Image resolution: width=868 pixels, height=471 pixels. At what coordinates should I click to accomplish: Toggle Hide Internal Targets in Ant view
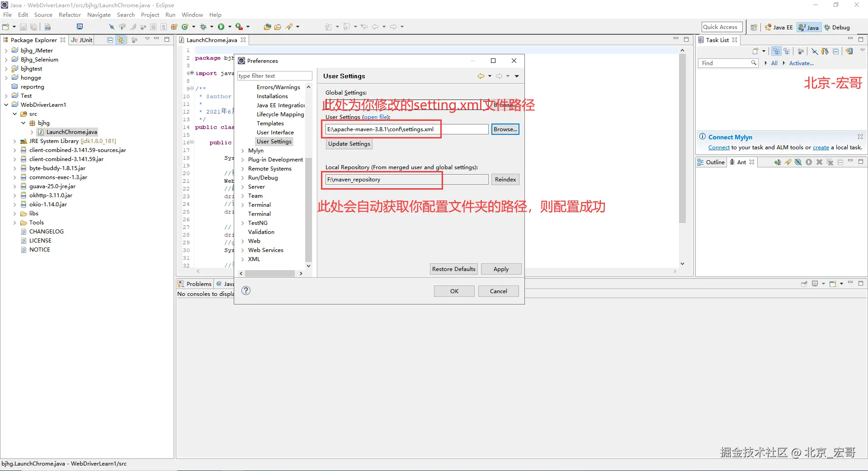[x=798, y=162]
